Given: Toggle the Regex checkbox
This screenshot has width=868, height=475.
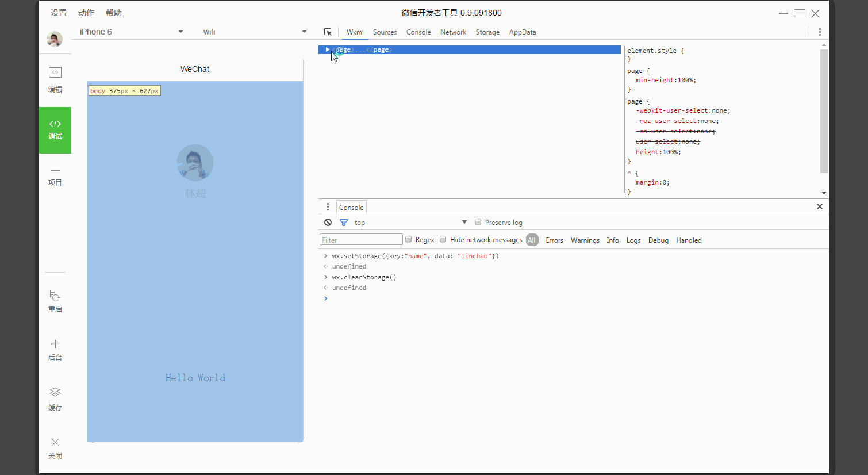Looking at the screenshot, I should point(408,239).
